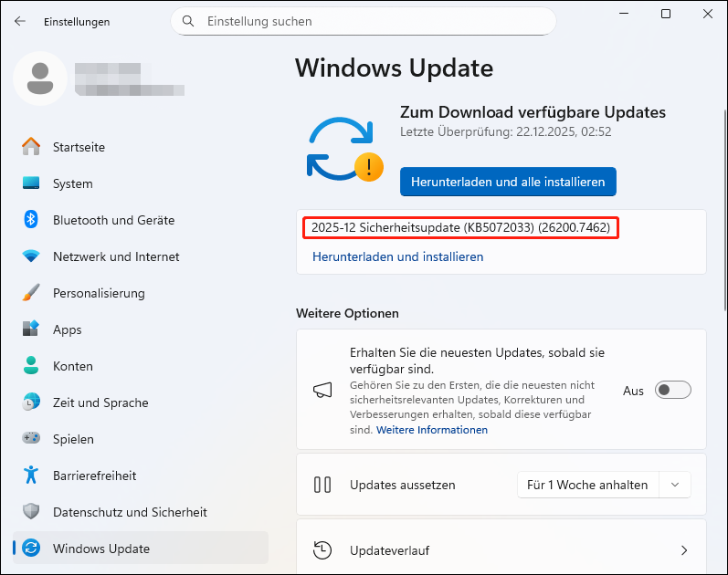Click the Zeit und Sprache globe icon
728x575 pixels.
click(31, 402)
